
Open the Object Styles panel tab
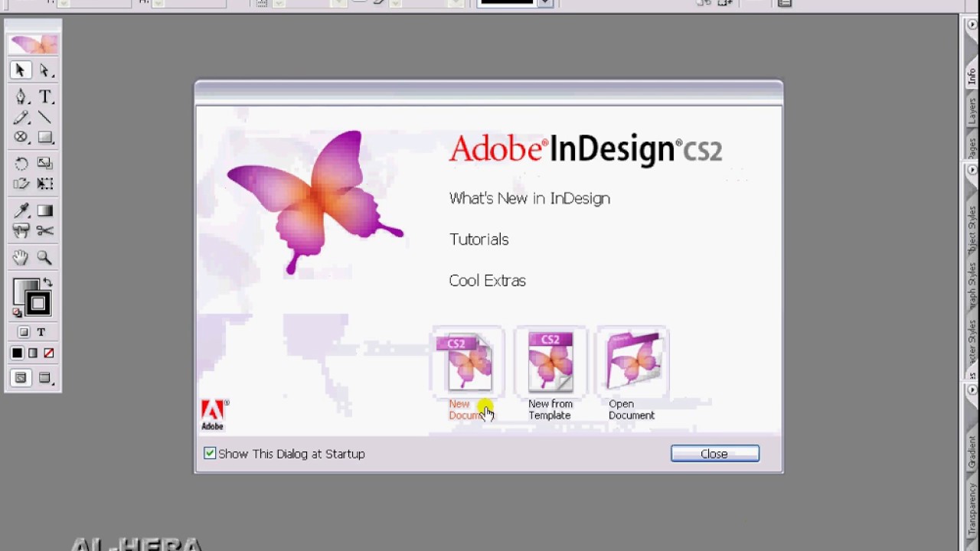pyautogui.click(x=972, y=230)
